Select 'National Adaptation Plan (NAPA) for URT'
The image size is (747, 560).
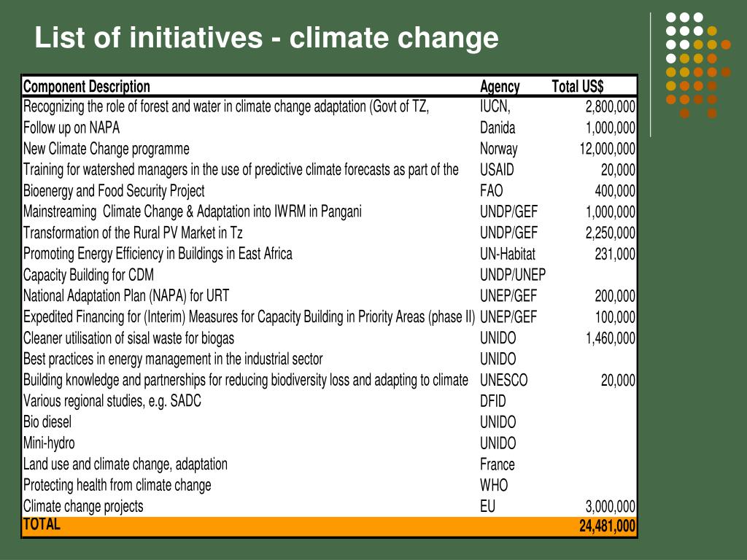[x=126, y=296]
